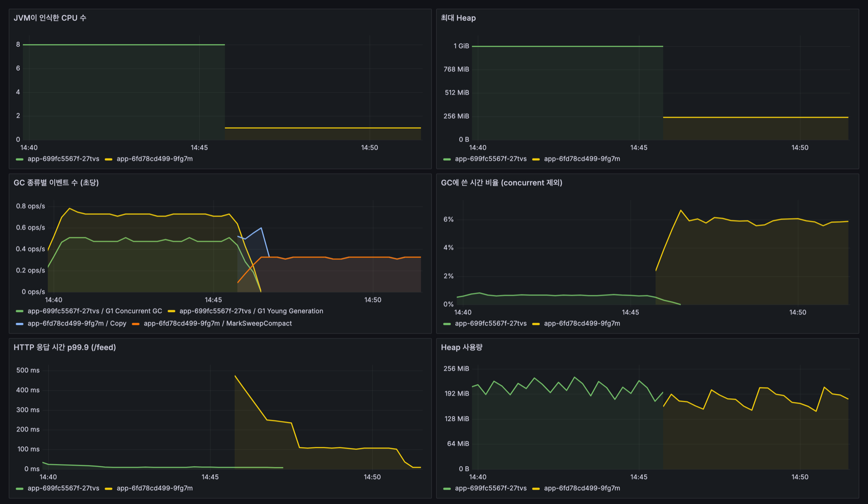This screenshot has width=868, height=504.
Task: Click orange color swatch for MarkSweepCompact series
Action: (x=136, y=324)
